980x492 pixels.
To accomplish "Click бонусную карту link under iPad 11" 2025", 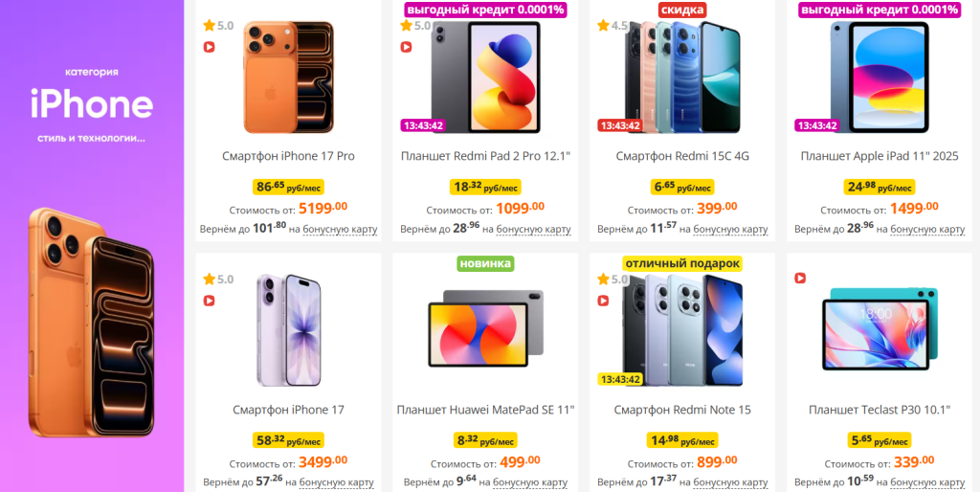I will [x=927, y=230].
